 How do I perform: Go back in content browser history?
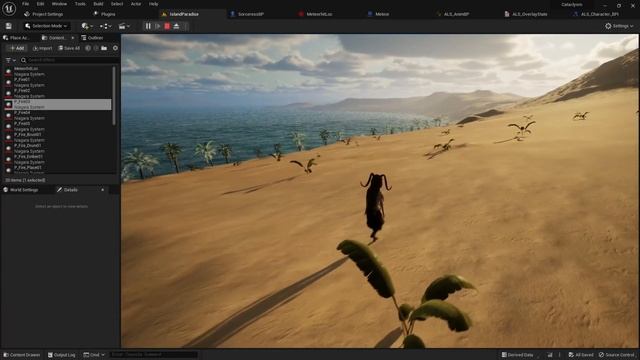tap(88, 48)
